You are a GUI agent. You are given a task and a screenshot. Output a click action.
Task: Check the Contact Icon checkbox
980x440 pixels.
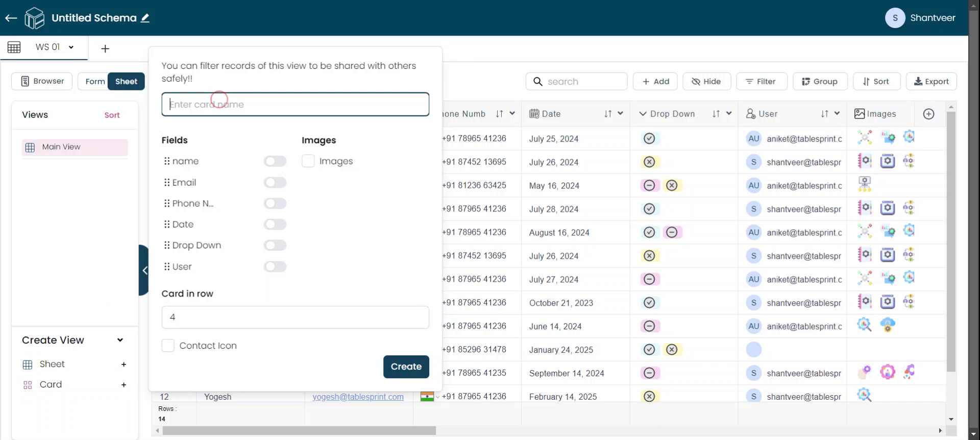(x=168, y=346)
